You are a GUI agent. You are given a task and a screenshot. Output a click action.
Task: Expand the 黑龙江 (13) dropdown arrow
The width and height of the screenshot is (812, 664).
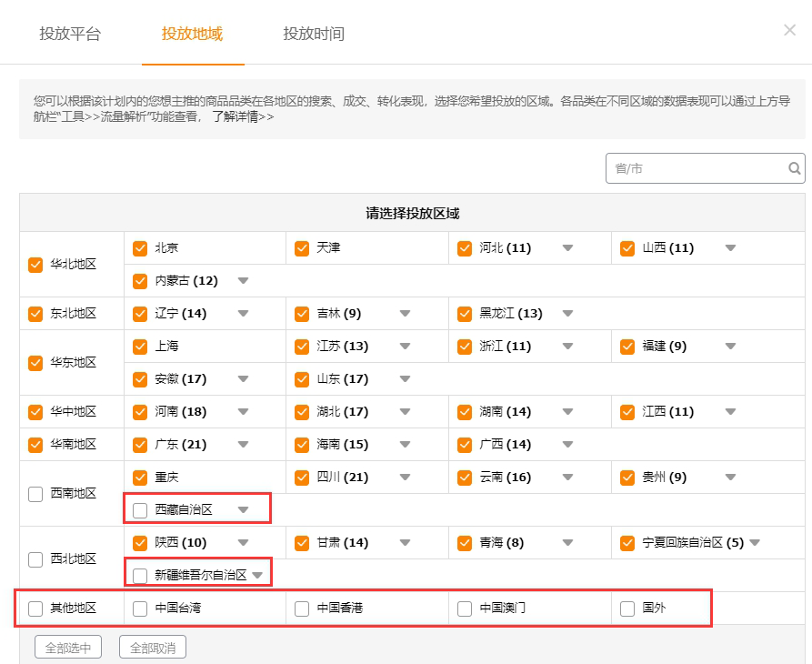[567, 314]
